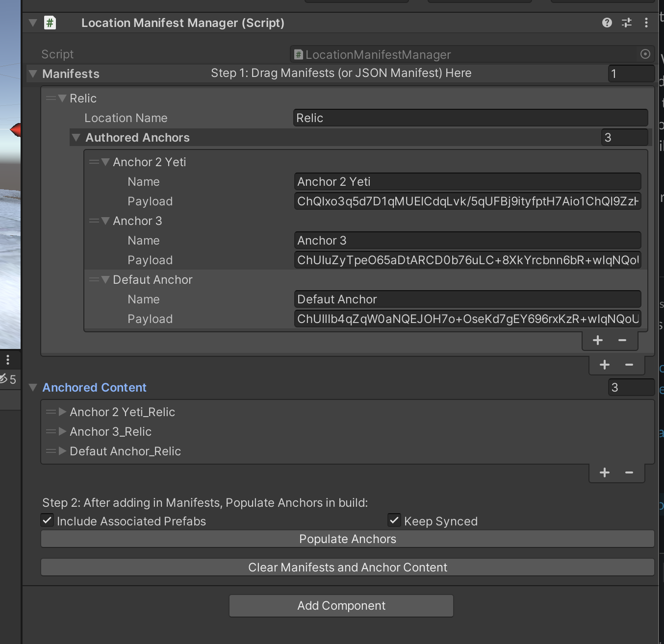Grab reorder handle of Relic manifest
This screenshot has width=664, height=644.
[51, 99]
